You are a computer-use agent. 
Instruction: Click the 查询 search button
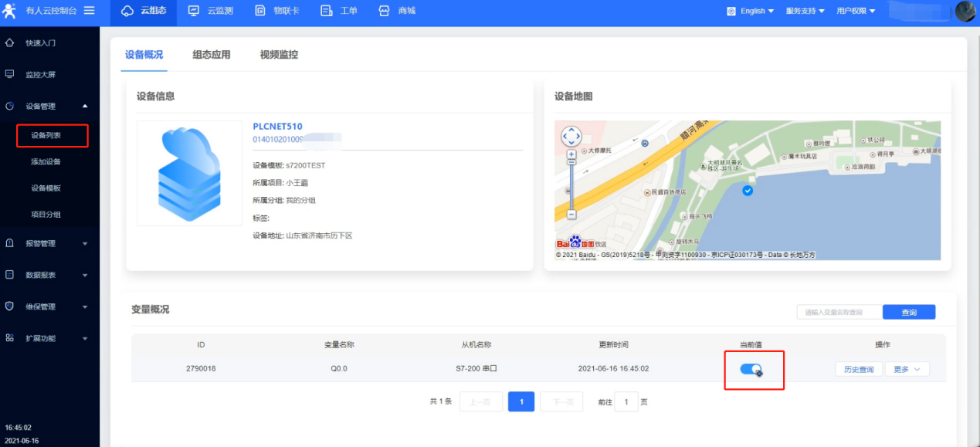(x=909, y=312)
